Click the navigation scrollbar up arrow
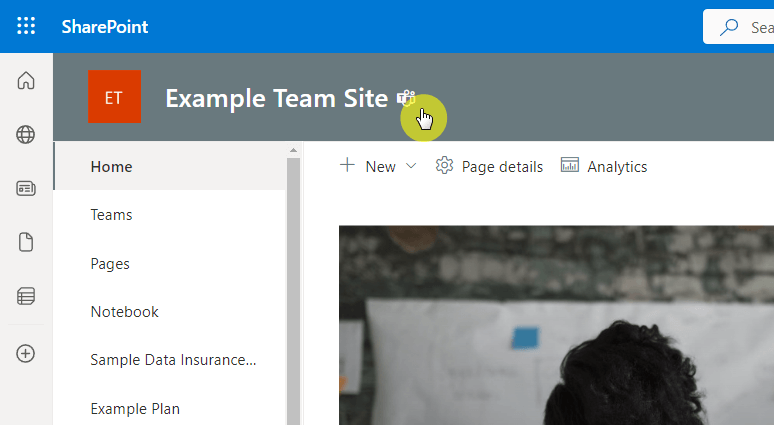 pos(293,150)
